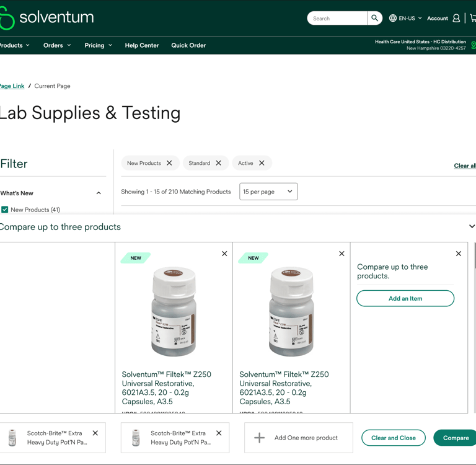Click first Filtek Z250 product image
476x465 pixels.
point(174,311)
